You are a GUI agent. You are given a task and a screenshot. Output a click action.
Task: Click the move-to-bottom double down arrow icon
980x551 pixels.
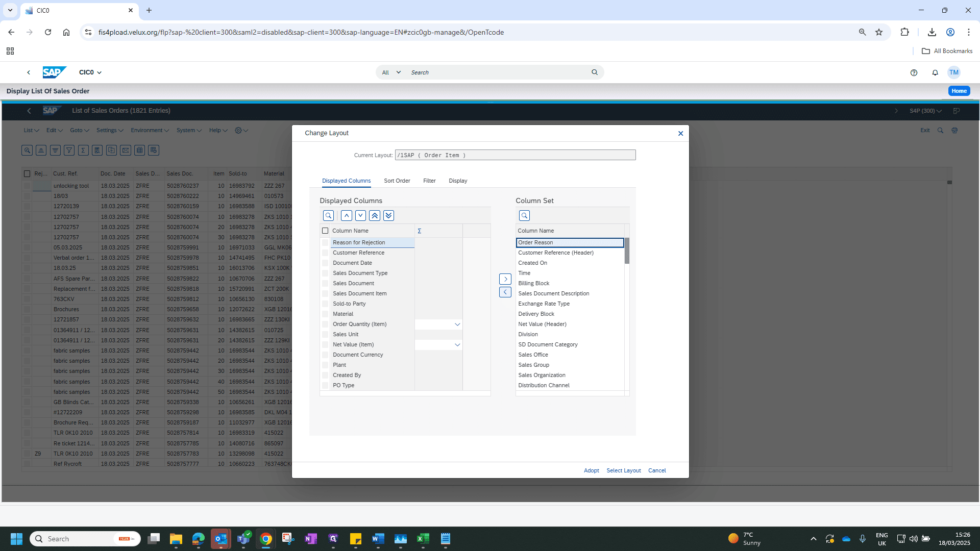point(388,215)
